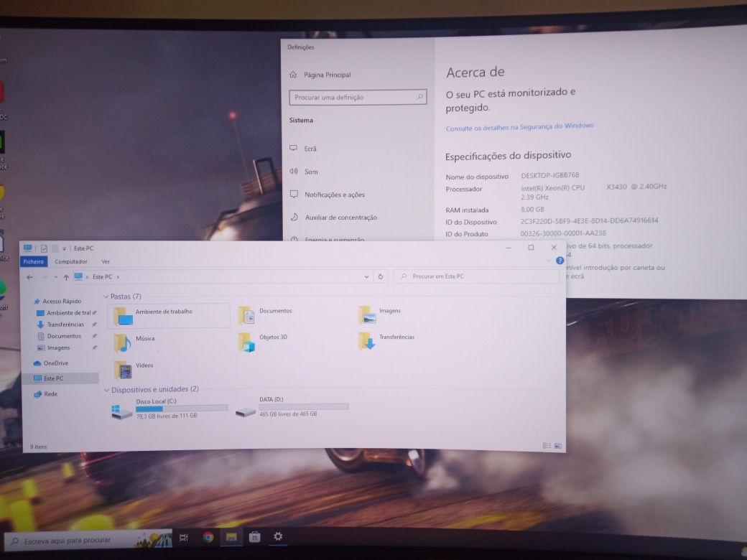Click the 9 itens status bar text
This screenshot has width=747, height=560.
pos(39,447)
